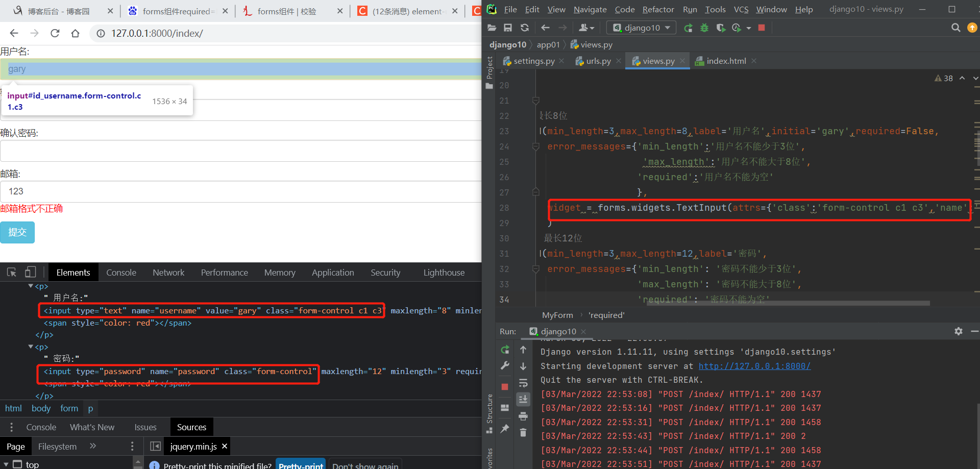Navigate back in PyCharm toolbar

[545, 28]
